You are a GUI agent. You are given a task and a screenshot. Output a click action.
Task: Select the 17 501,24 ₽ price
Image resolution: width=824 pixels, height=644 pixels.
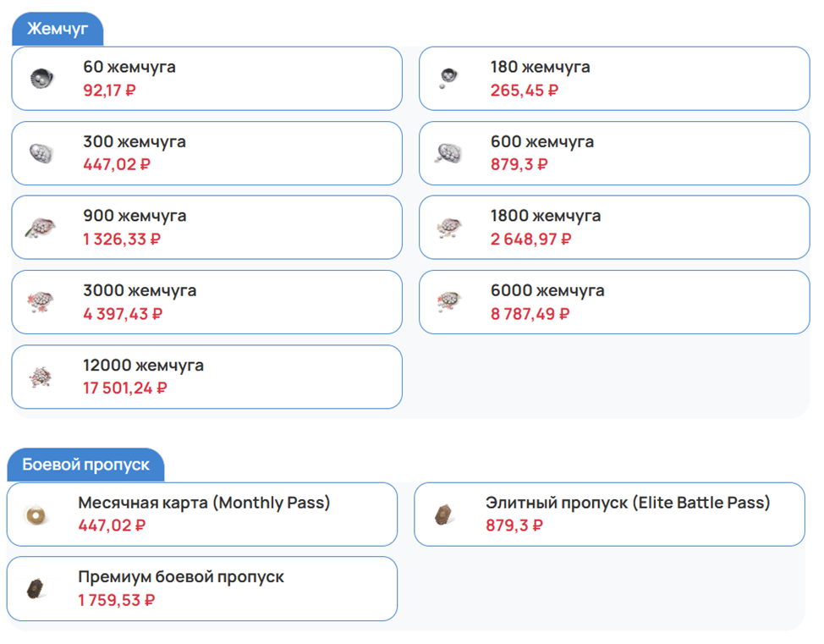pyautogui.click(x=124, y=388)
